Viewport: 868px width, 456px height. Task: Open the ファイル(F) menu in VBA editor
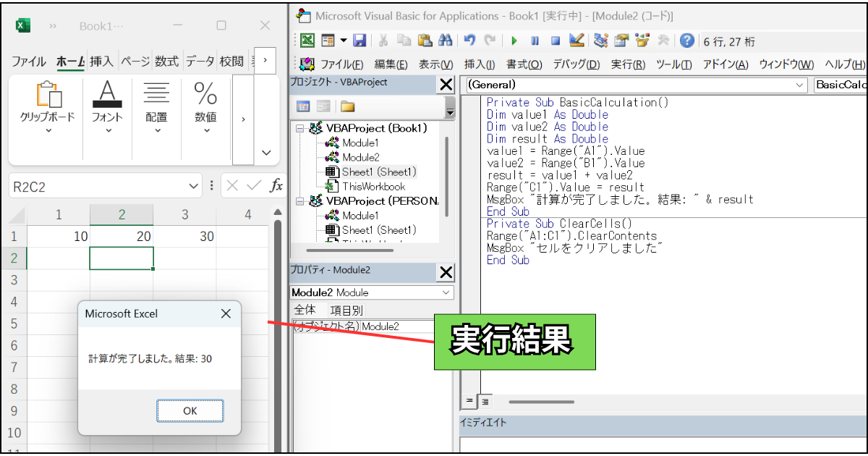click(x=342, y=64)
